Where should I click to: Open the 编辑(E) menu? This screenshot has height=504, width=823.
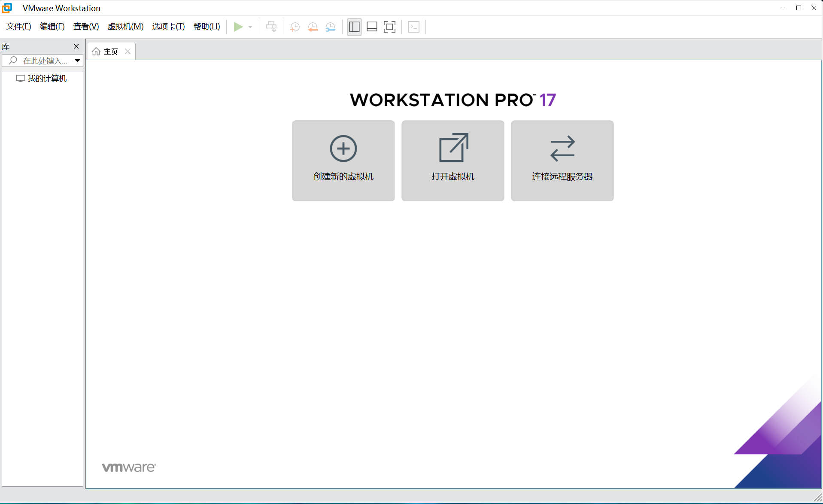52,27
